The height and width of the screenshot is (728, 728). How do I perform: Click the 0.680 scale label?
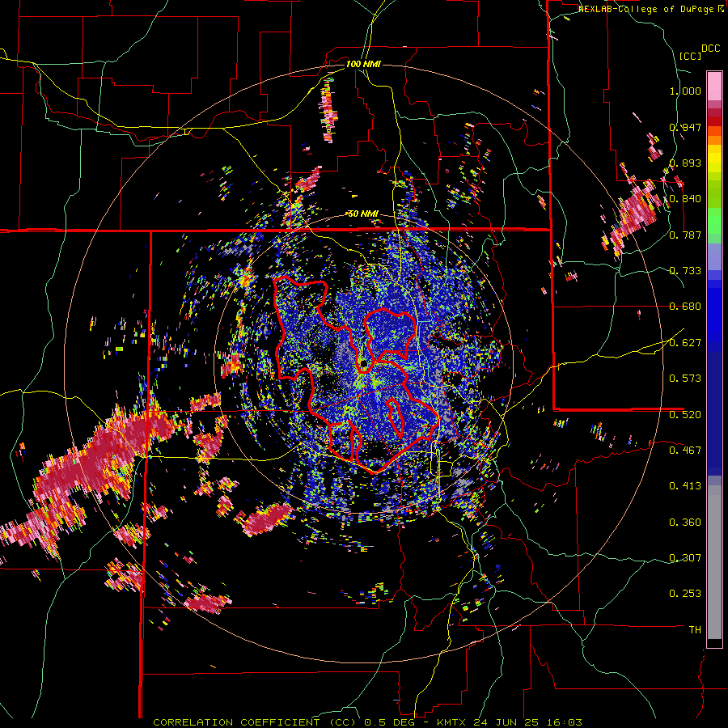point(685,307)
